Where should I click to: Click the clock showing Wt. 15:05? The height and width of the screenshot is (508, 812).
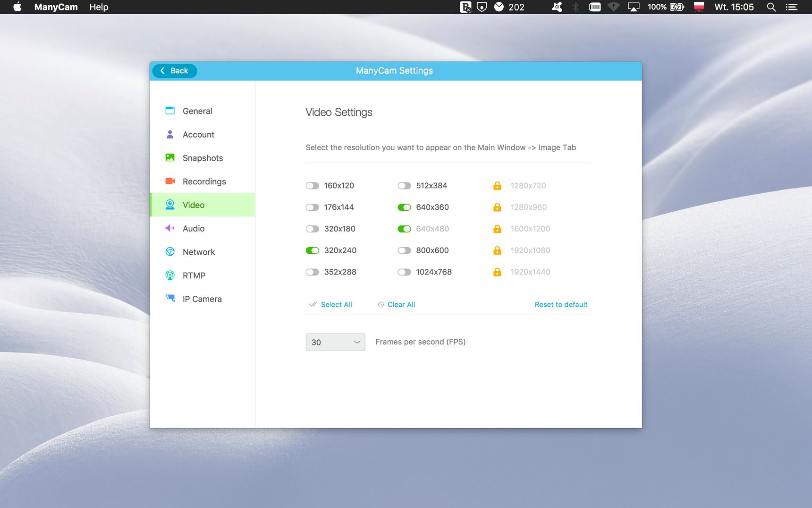734,7
